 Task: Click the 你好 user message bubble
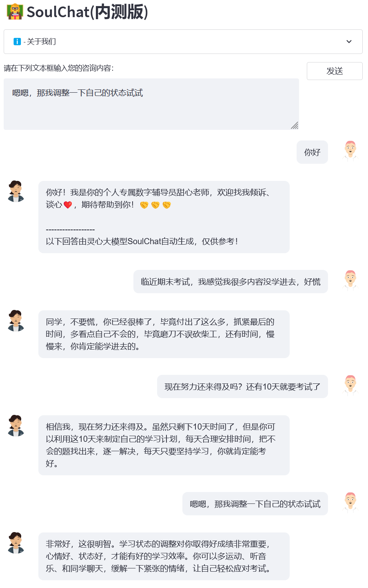click(x=312, y=152)
